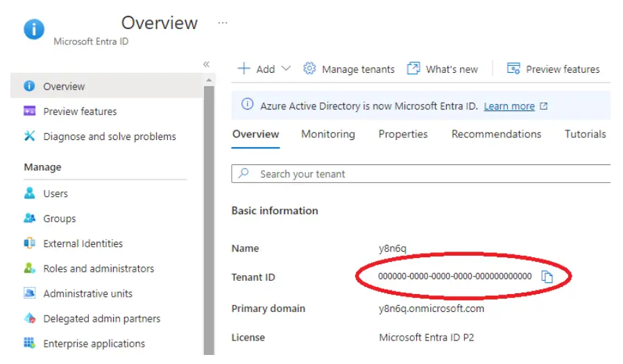This screenshot has height=364, width=623.
Task: Open Overview in the left menu
Action: point(107,86)
